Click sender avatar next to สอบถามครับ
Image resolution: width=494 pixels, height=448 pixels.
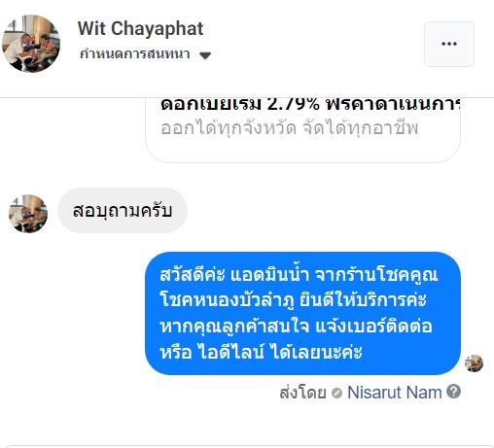[x=28, y=214]
